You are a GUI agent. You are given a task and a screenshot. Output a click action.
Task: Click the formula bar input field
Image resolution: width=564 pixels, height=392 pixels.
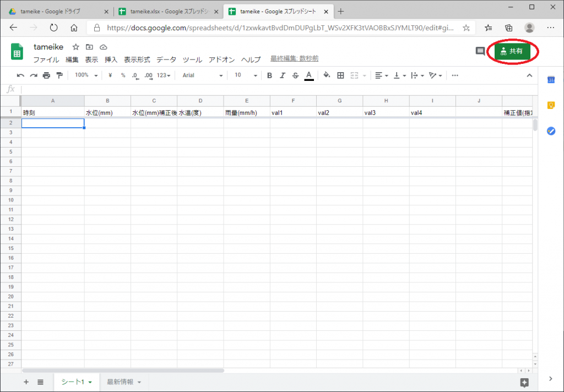click(275, 89)
